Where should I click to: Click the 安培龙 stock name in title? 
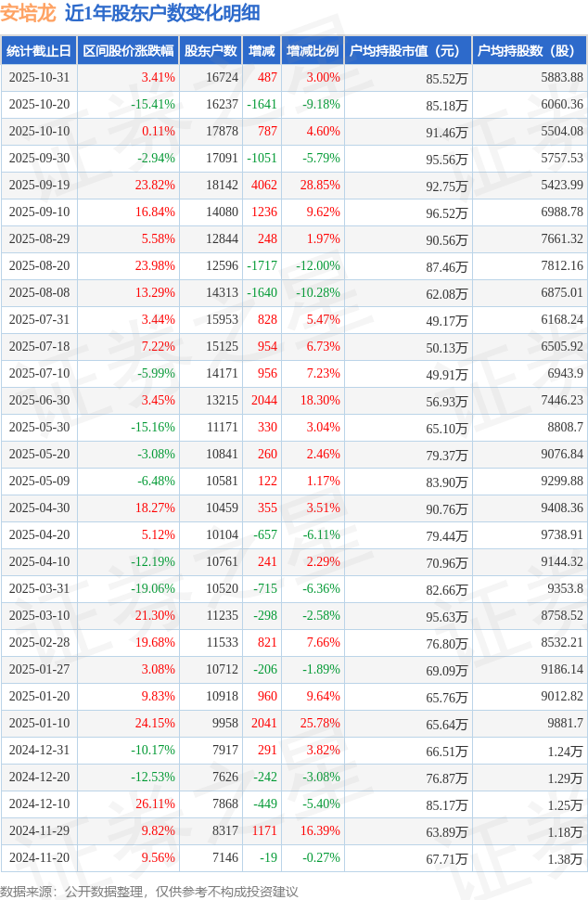click(x=28, y=13)
